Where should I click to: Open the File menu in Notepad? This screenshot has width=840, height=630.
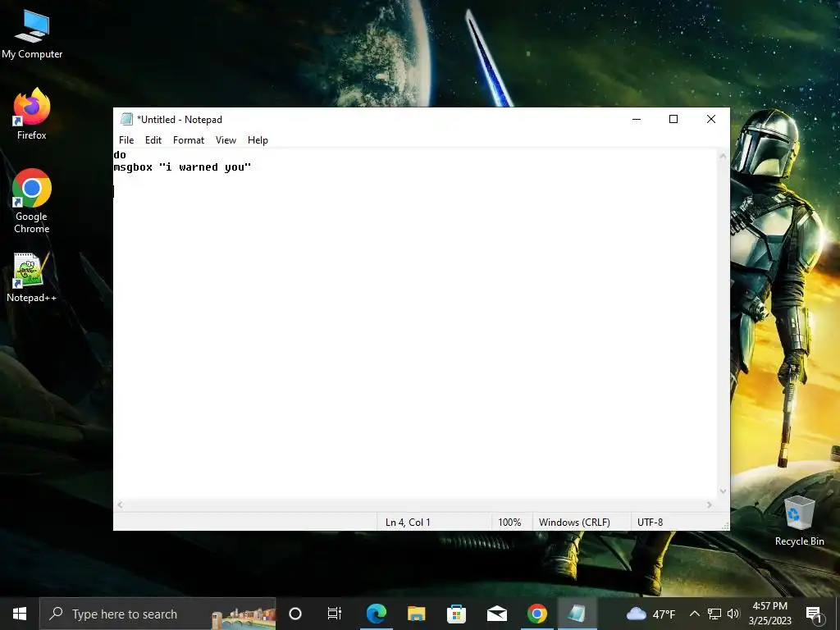(126, 139)
